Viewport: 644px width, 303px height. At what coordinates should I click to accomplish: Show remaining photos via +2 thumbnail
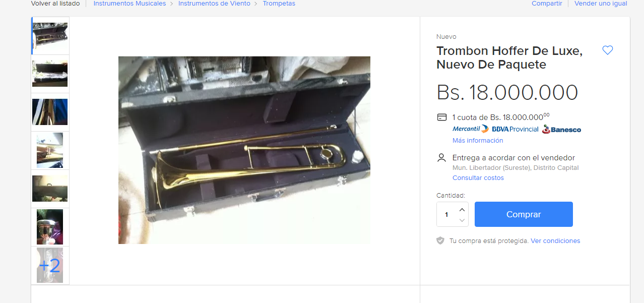[x=50, y=265]
